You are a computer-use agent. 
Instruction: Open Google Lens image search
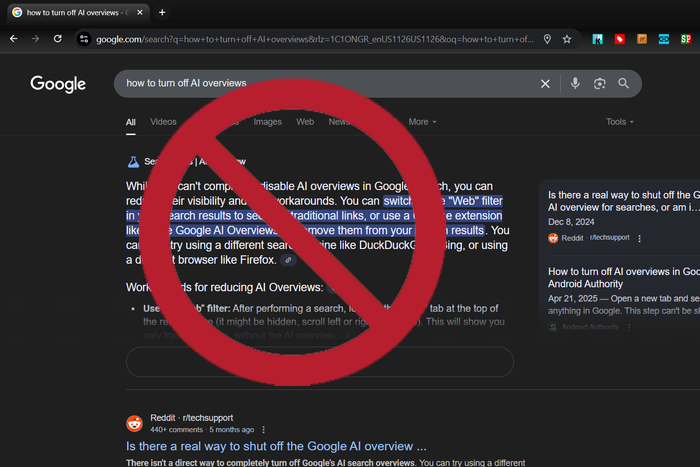pos(599,84)
